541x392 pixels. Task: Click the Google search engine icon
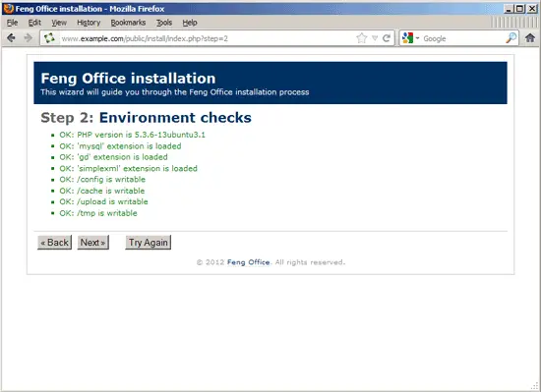point(407,38)
